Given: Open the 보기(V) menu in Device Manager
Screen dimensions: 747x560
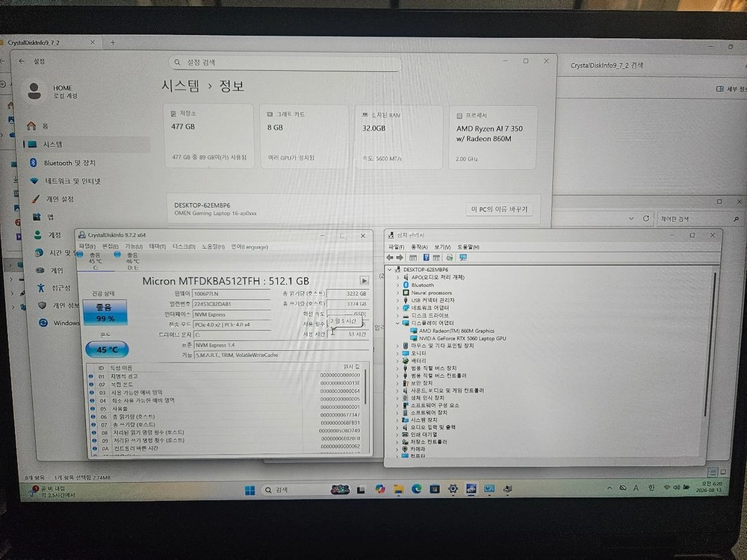Looking at the screenshot, I should tap(442, 247).
